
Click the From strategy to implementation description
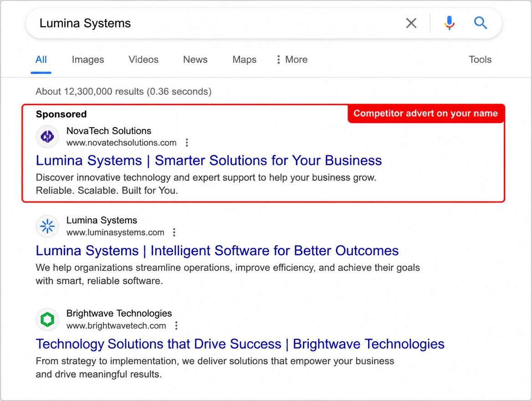pyautogui.click(x=215, y=367)
